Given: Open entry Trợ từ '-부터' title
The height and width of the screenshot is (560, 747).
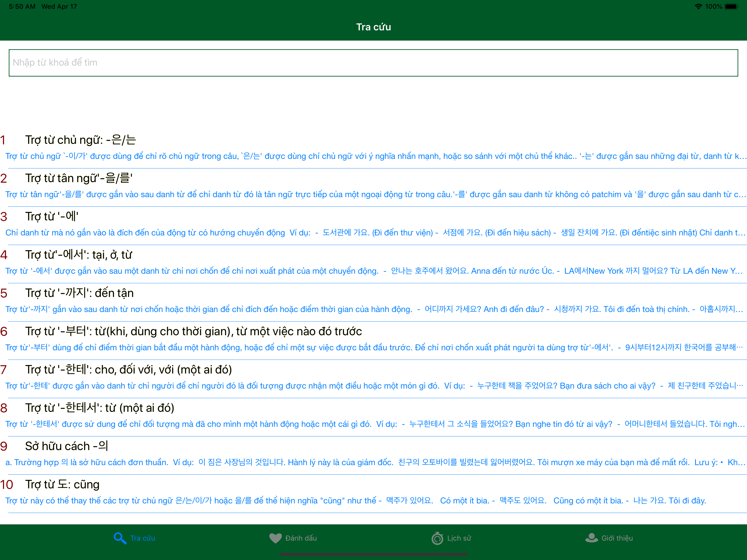Looking at the screenshot, I should point(194,331).
